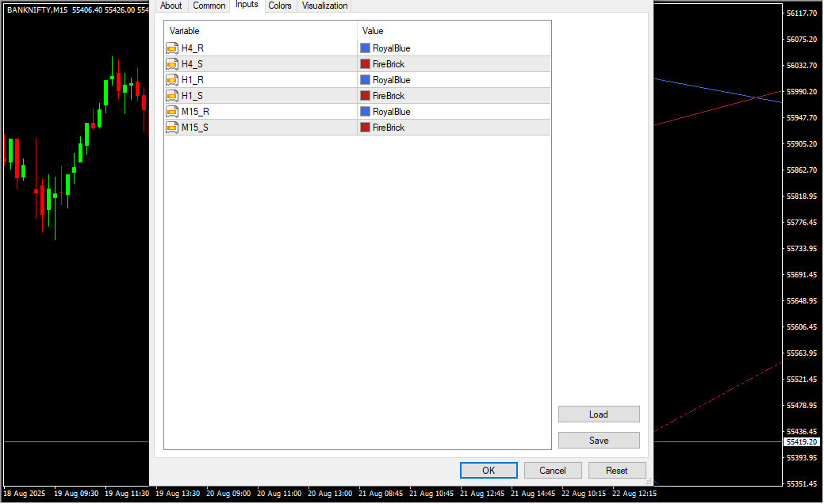
Task: Click the H1_S variable icon
Action: pos(172,96)
